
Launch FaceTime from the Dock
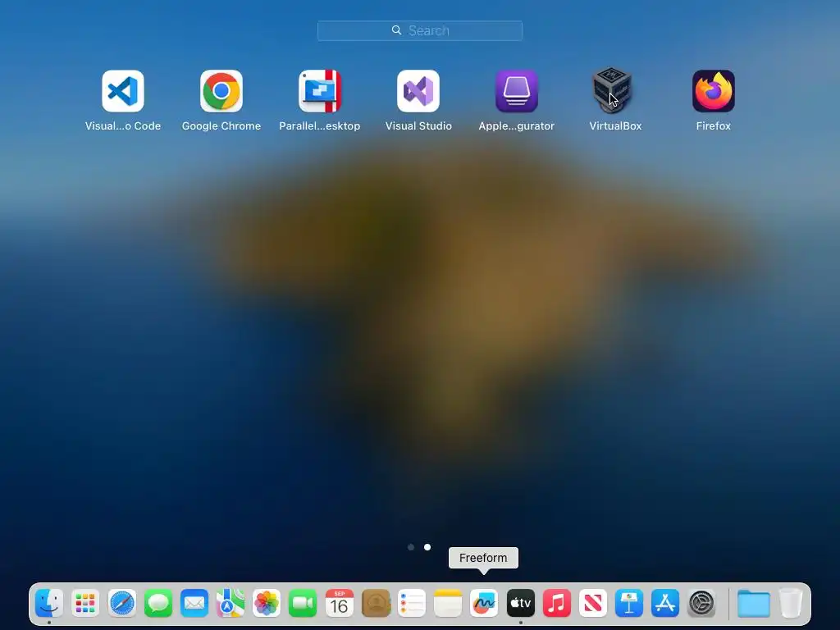303,603
